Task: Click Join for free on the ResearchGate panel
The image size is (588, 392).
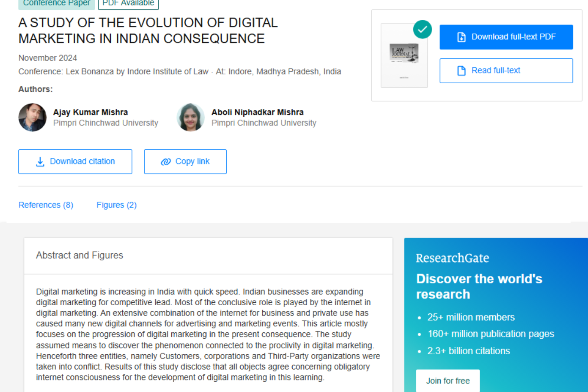Action: point(448,381)
